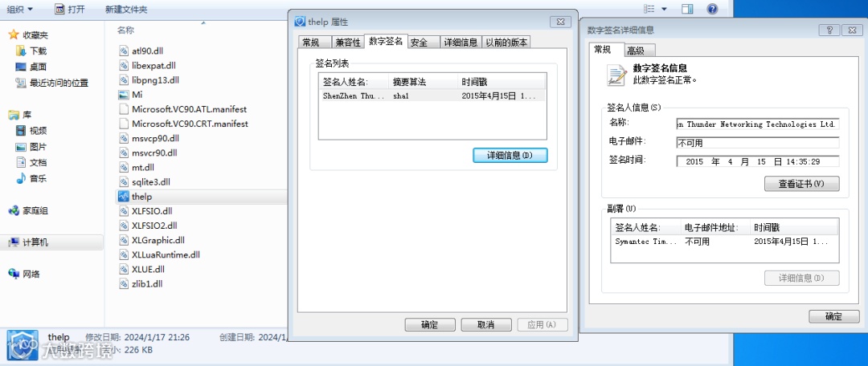Switch to 数字签名 tab
The height and width of the screenshot is (366, 868).
tap(386, 41)
